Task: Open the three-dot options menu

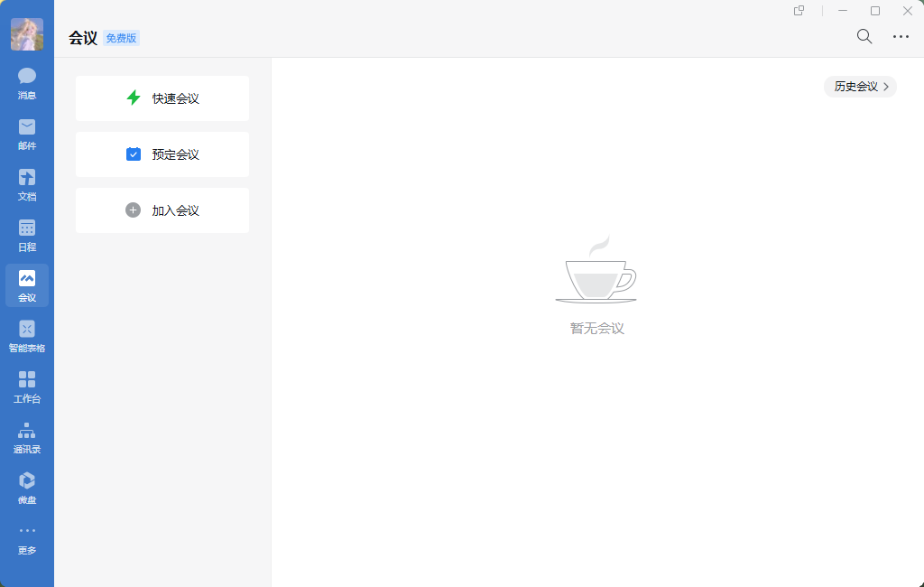Action: click(900, 36)
